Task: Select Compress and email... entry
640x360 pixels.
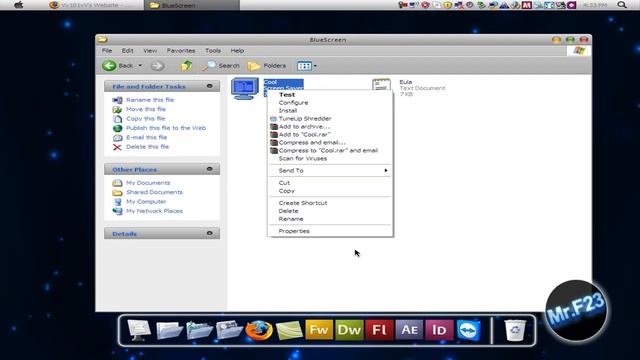Action: coord(330,142)
